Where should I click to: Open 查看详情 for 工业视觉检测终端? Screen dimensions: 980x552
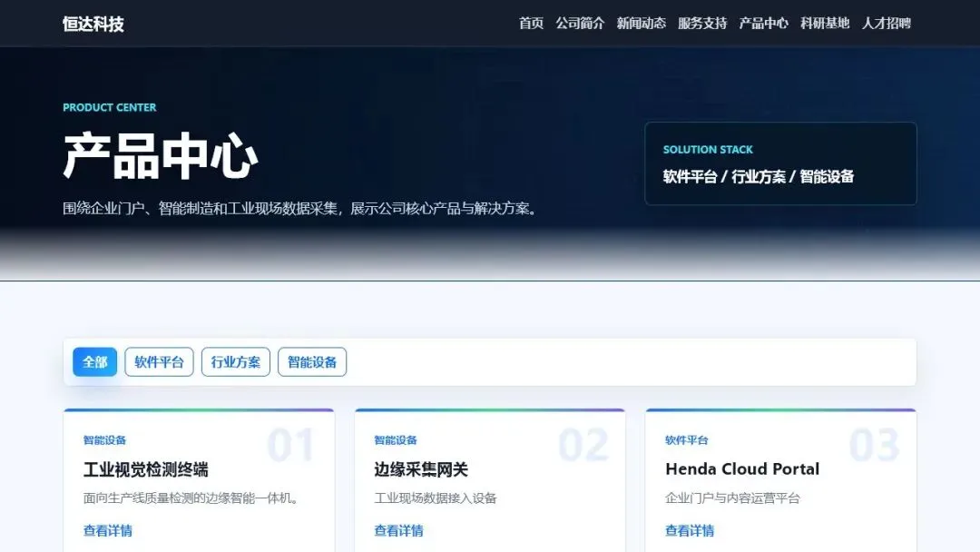pyautogui.click(x=107, y=531)
